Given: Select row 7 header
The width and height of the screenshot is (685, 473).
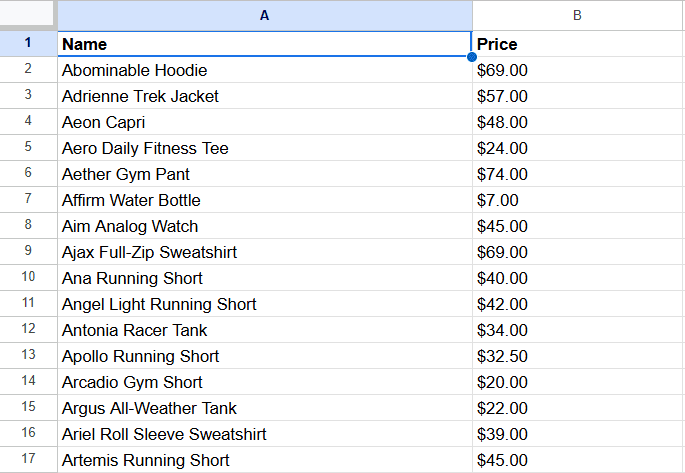Looking at the screenshot, I should [28, 200].
